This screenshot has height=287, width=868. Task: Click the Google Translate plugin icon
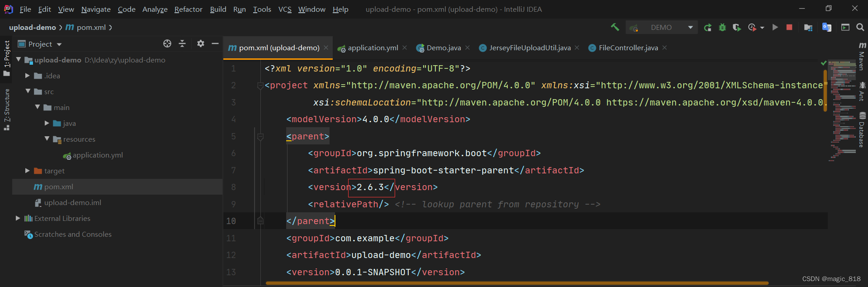click(x=827, y=28)
